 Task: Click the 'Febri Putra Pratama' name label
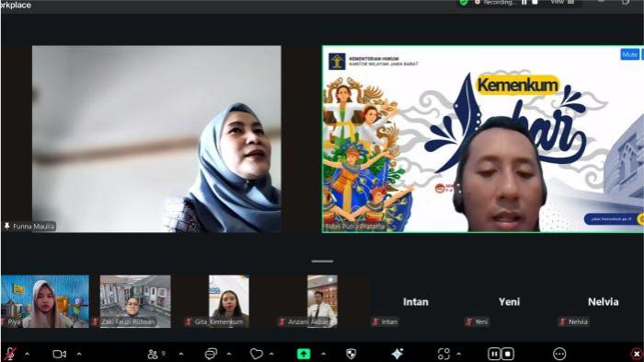pos(355,227)
